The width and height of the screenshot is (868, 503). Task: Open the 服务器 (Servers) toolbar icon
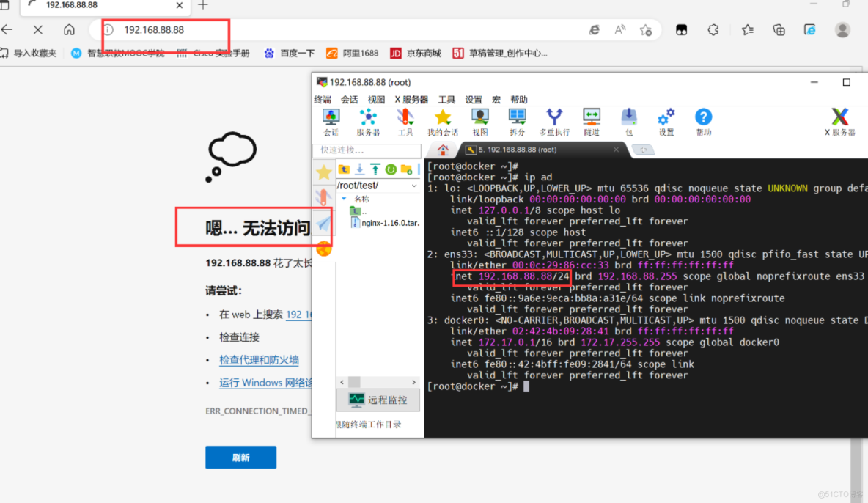tap(368, 122)
